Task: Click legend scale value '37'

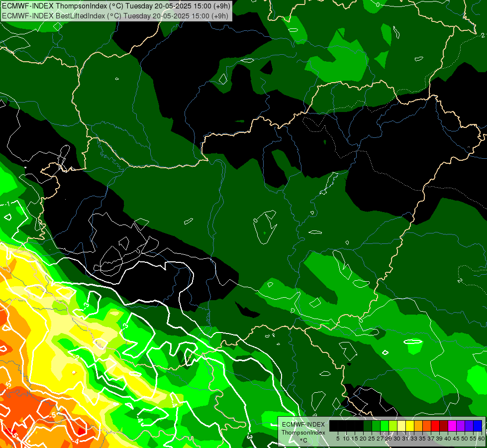Action: click(431, 439)
